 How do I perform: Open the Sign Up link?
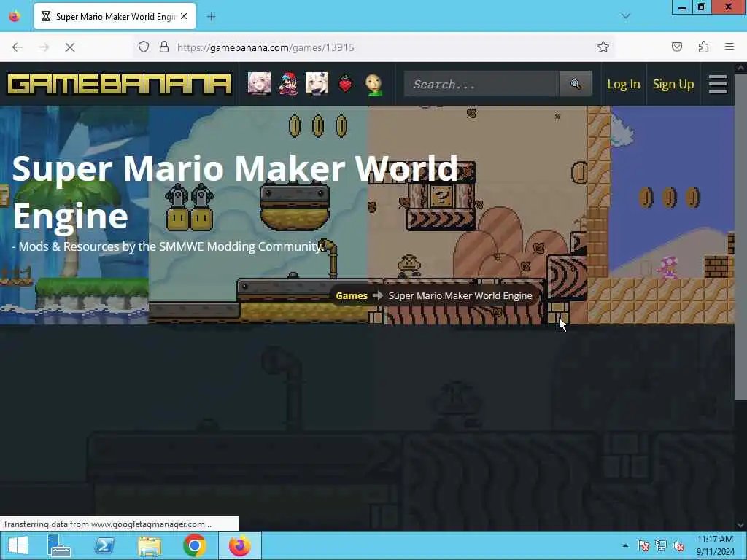pos(673,85)
